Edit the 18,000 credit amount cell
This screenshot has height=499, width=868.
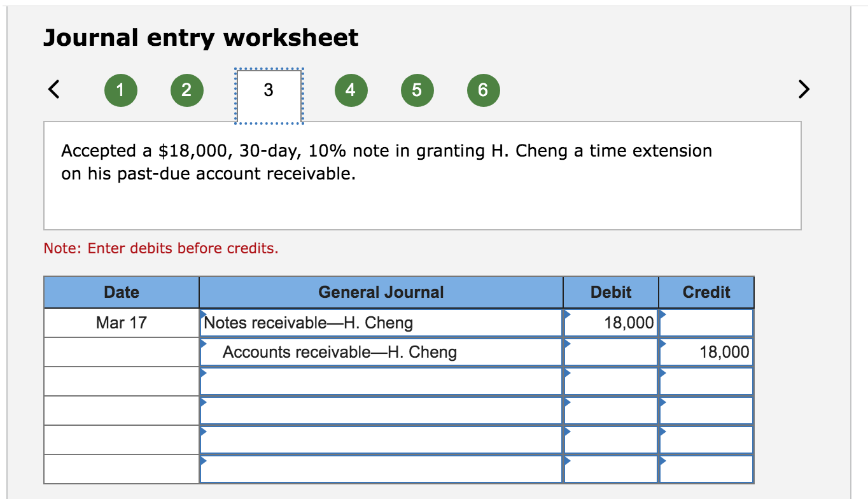tap(706, 352)
